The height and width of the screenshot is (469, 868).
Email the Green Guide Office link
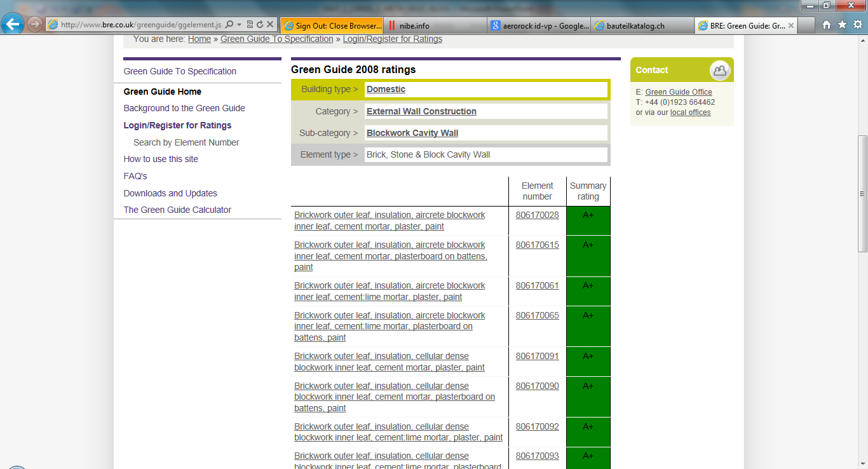coord(679,92)
